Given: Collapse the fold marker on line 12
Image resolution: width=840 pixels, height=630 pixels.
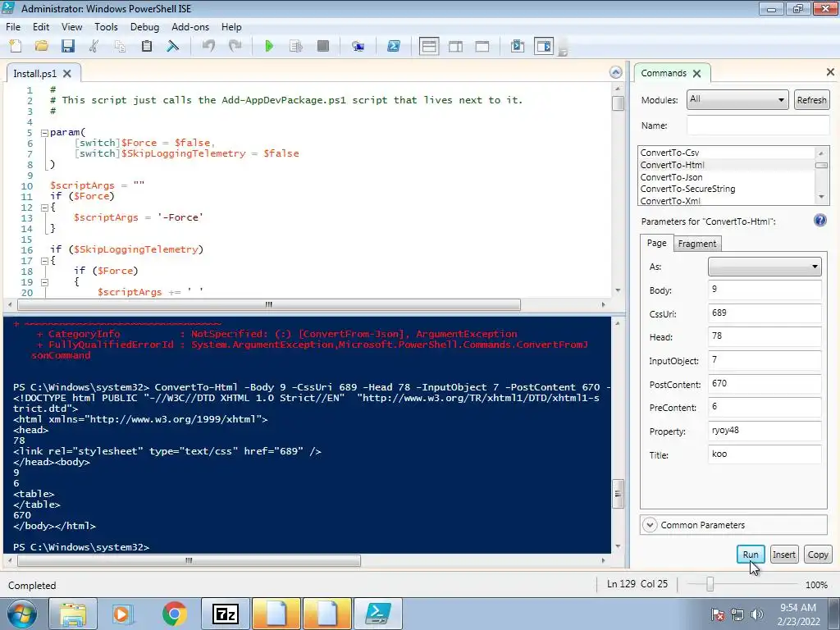Looking at the screenshot, I should tap(44, 208).
